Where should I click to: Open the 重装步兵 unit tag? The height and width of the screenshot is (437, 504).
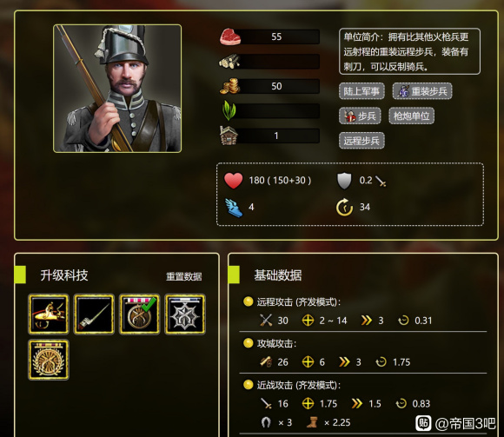[422, 91]
